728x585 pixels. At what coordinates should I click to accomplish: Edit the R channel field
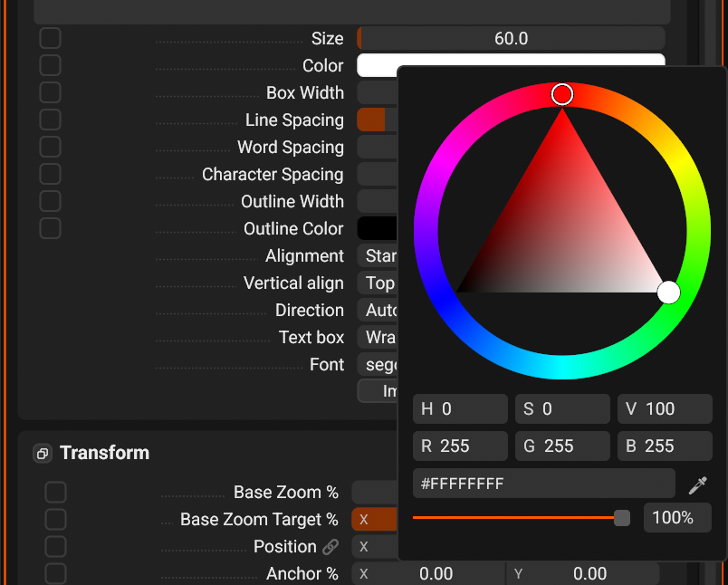[460, 446]
